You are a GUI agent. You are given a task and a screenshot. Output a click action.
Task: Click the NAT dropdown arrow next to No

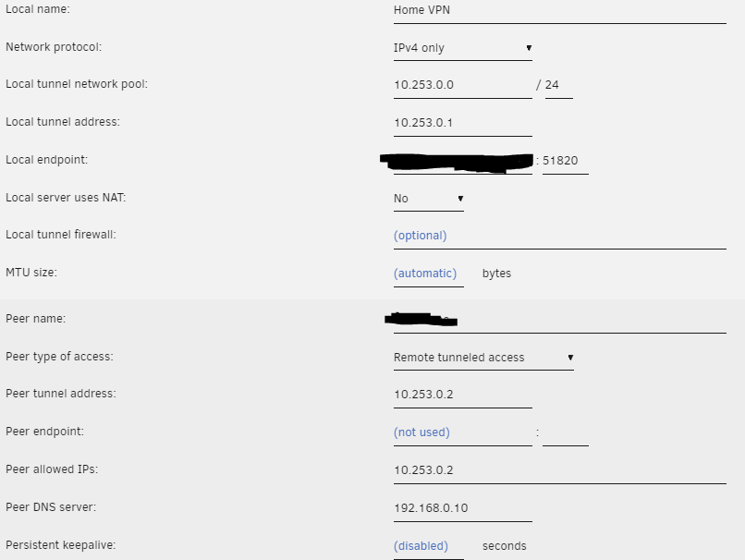pyautogui.click(x=460, y=199)
